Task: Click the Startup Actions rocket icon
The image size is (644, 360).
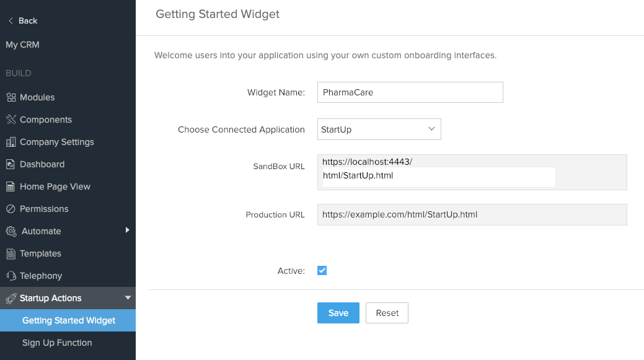Action: (11, 298)
